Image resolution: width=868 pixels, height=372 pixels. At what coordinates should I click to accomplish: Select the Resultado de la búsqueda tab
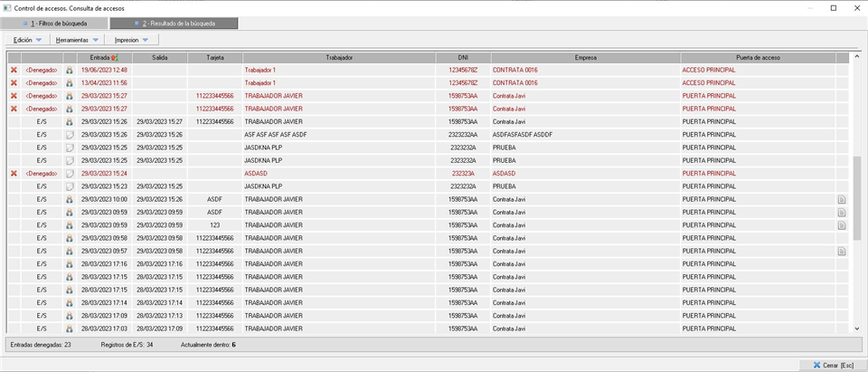[x=174, y=23]
